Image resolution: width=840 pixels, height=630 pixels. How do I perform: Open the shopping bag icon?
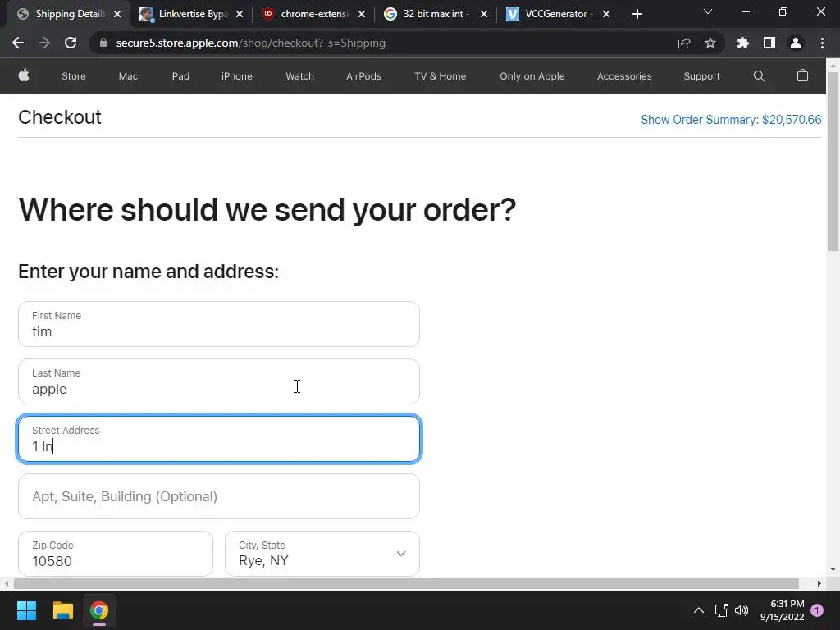(802, 75)
